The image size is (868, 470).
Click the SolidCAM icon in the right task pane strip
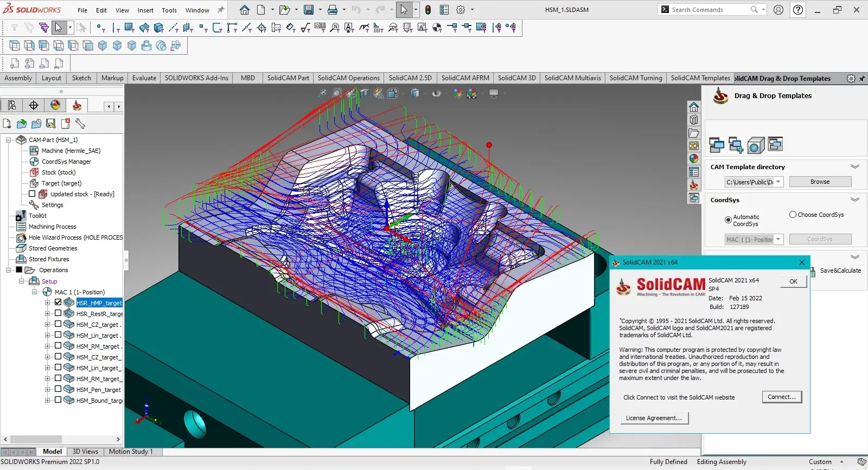(694, 185)
